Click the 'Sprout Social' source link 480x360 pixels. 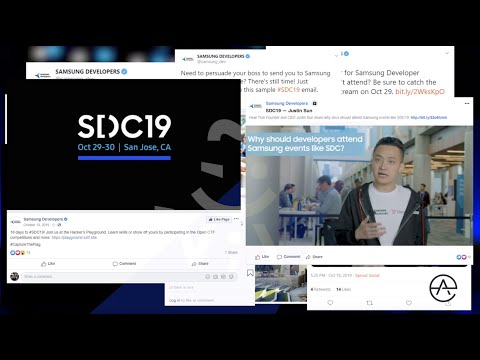[367, 275]
